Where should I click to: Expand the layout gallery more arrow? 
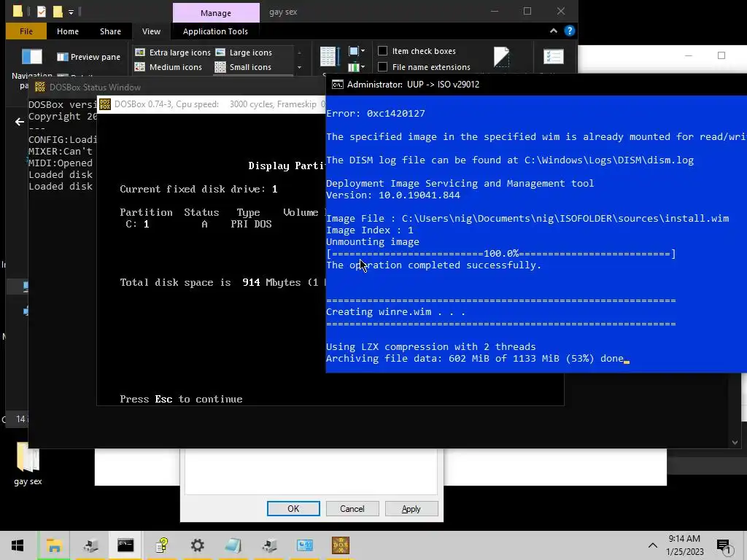299,68
